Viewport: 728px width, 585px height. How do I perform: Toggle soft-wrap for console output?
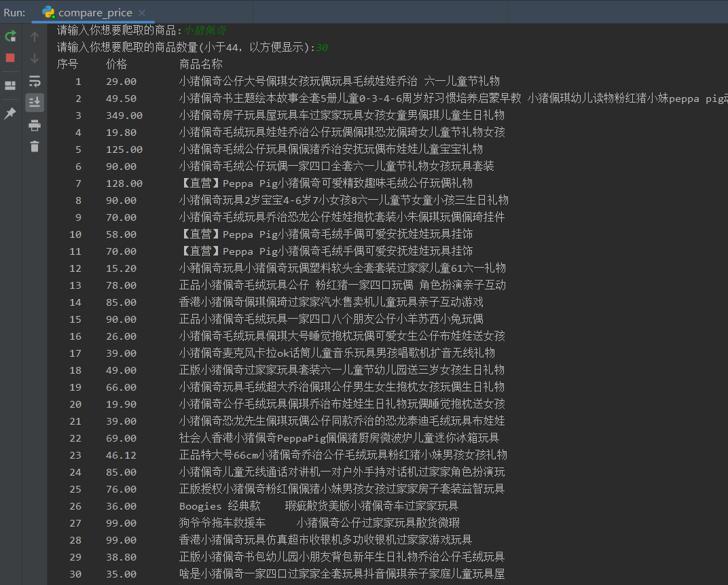click(x=35, y=81)
